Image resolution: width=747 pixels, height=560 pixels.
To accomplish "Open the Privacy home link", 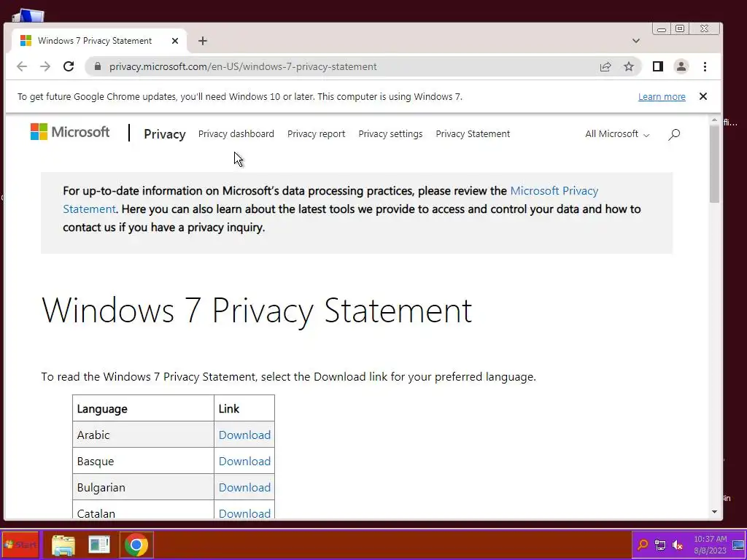I will pyautogui.click(x=165, y=134).
